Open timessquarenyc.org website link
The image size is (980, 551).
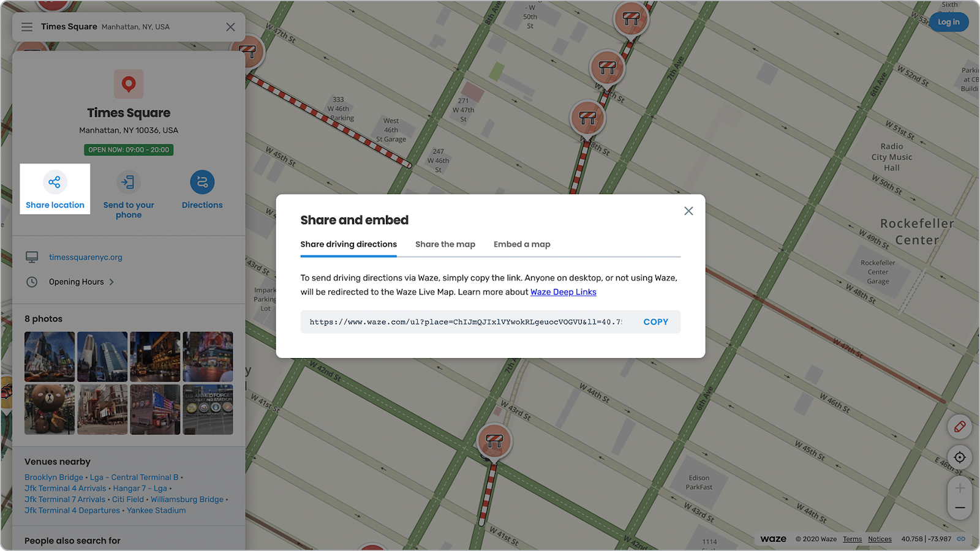pos(86,257)
